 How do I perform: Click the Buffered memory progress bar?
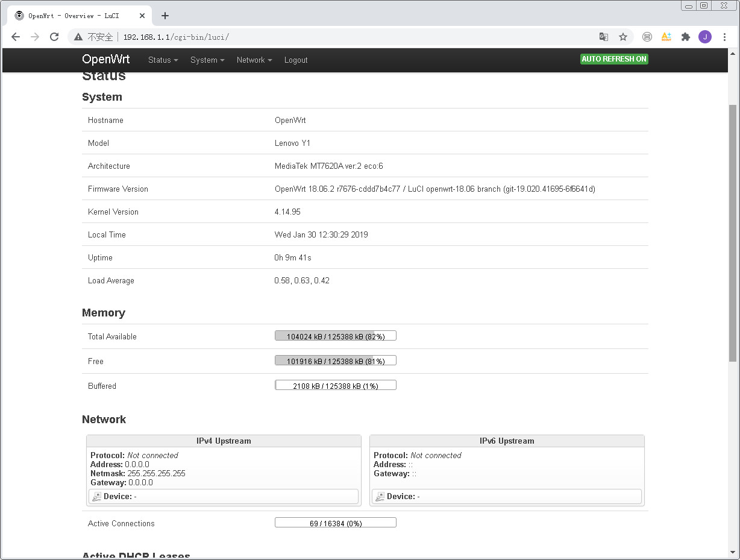tap(336, 385)
